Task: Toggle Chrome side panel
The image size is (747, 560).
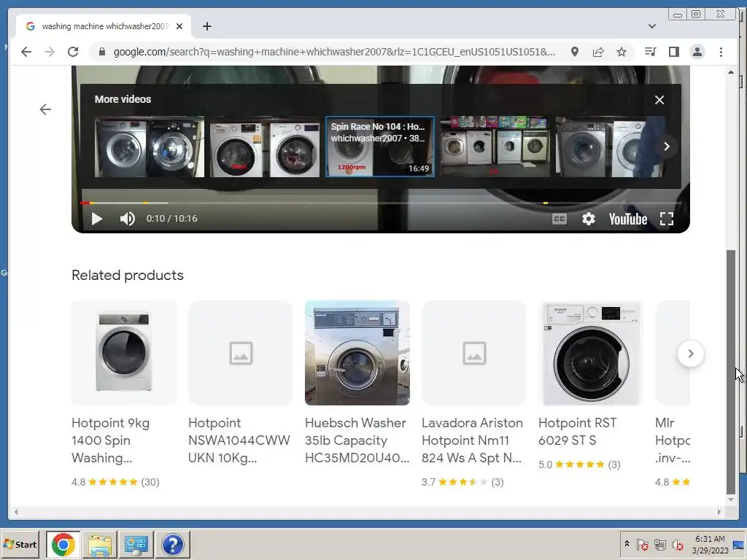Action: (673, 52)
